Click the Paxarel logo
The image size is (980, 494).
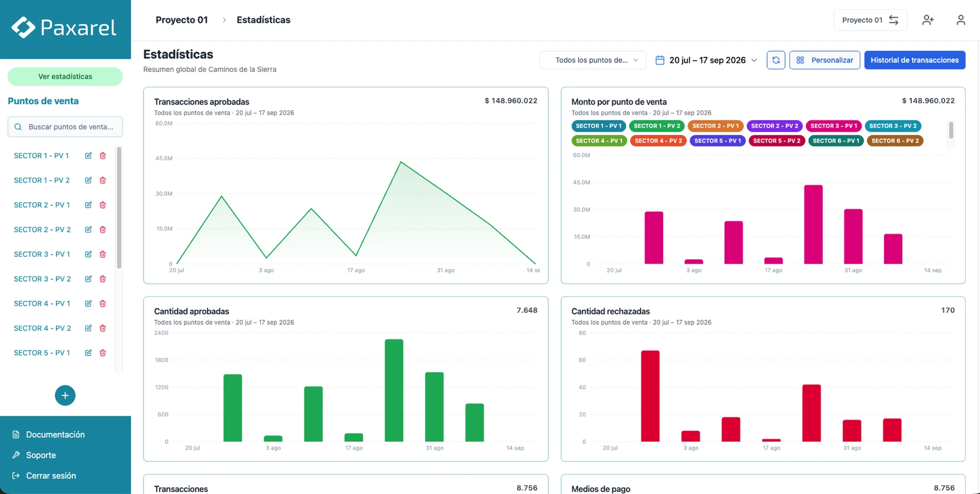(x=64, y=28)
